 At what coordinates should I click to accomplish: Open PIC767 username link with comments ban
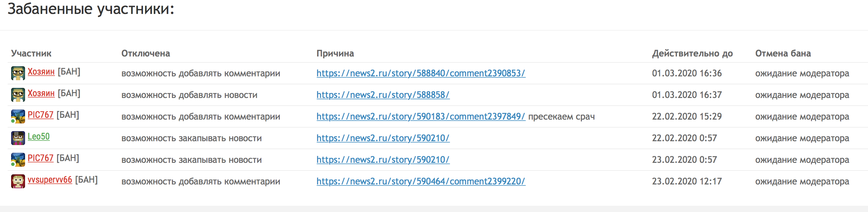point(41,115)
